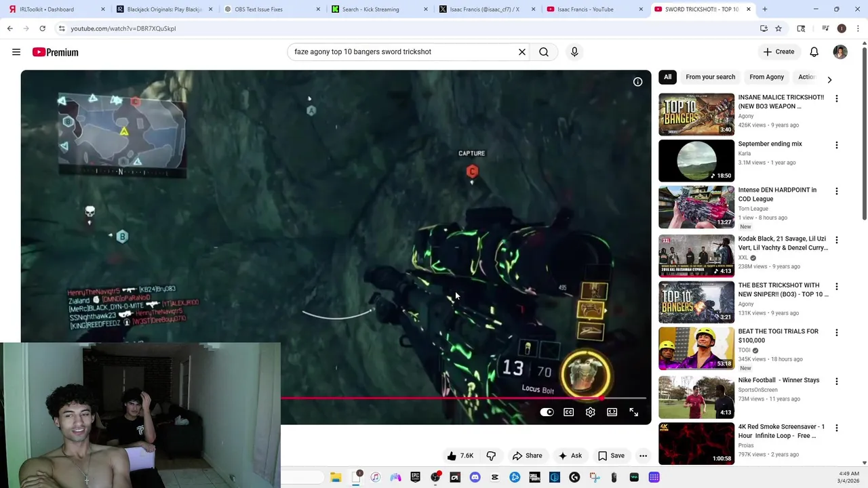
Task: Switch to OBS Text Issue Fixes tab
Action: (270, 9)
